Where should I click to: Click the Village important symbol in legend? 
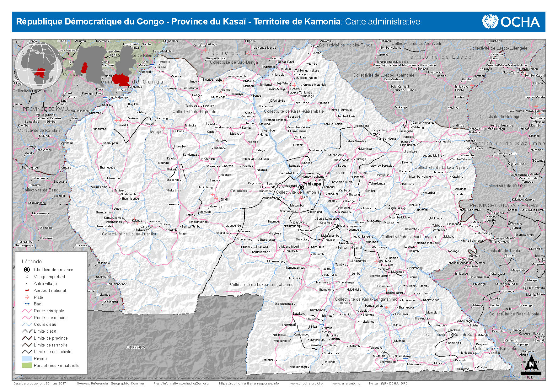tap(27, 277)
